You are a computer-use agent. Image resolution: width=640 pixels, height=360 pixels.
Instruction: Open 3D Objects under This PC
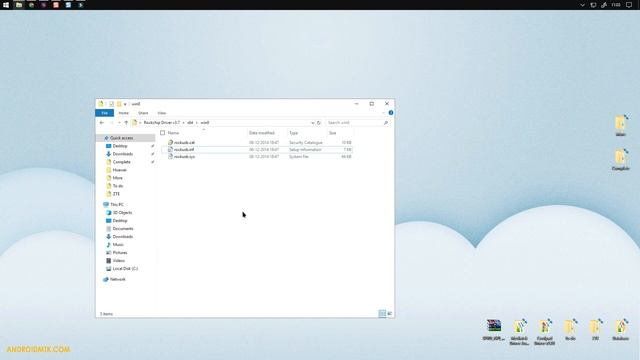pyautogui.click(x=122, y=213)
